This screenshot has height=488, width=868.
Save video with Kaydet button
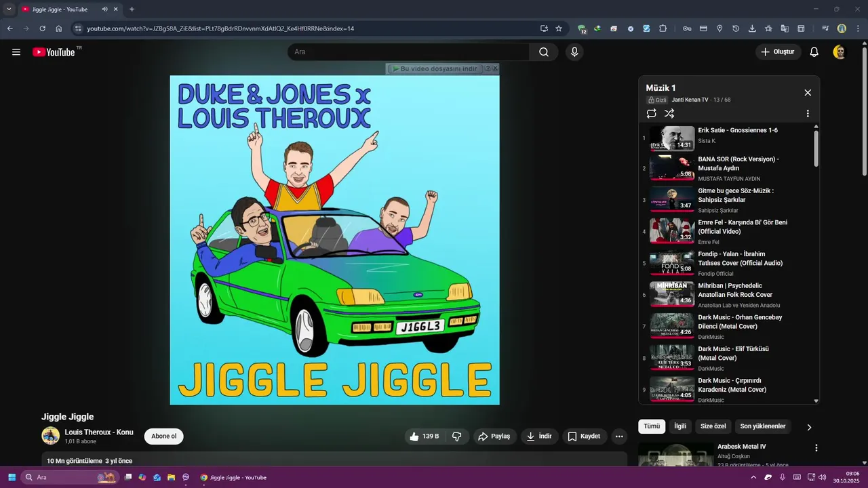tap(585, 436)
